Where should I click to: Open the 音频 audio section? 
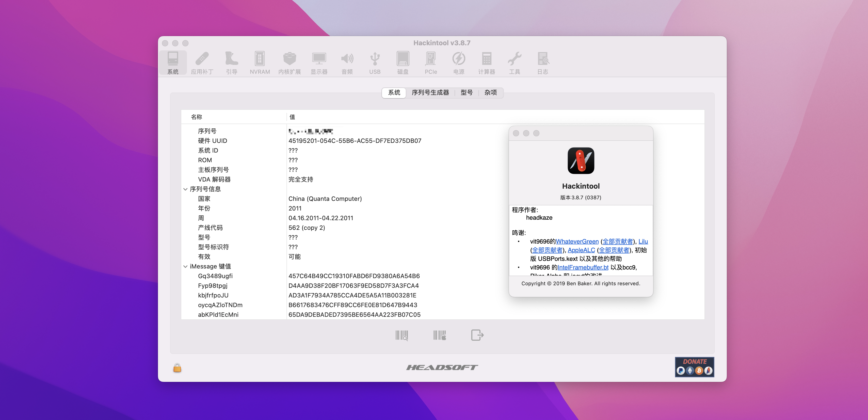(347, 63)
